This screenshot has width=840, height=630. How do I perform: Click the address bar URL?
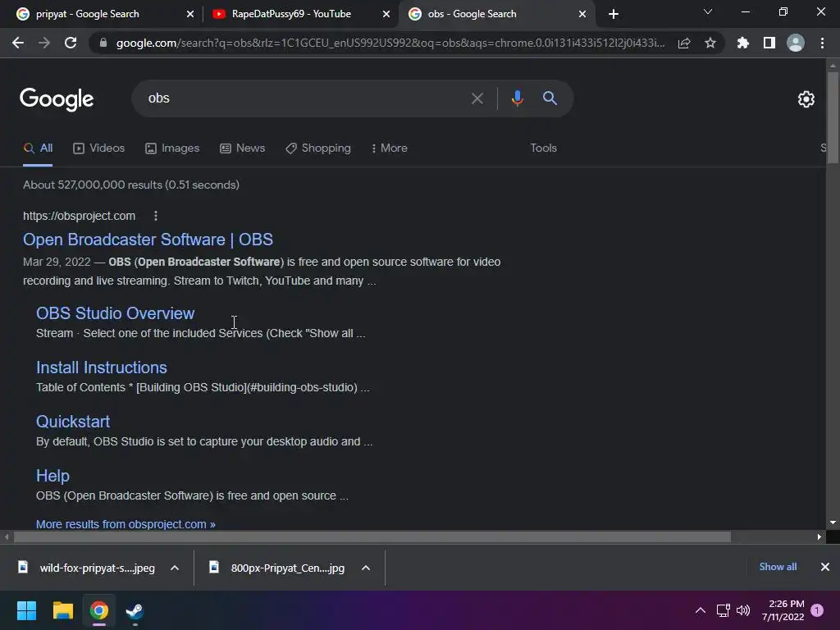pos(391,43)
